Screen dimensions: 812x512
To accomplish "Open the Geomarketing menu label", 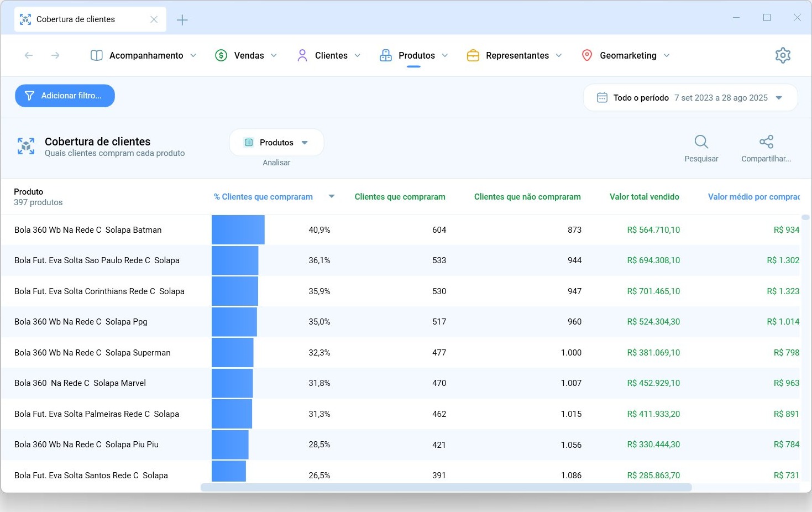I will click(x=628, y=55).
